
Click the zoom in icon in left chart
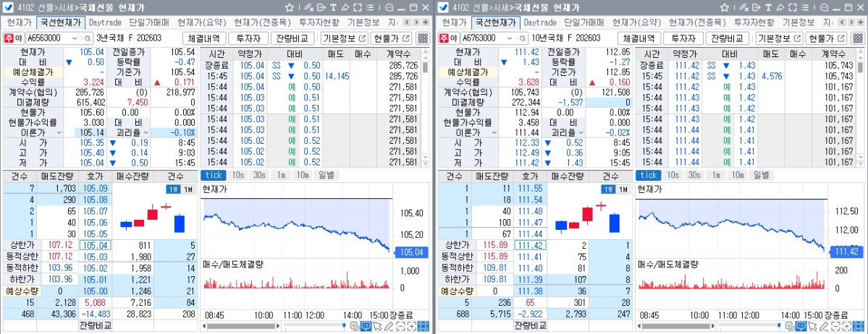[412, 326]
